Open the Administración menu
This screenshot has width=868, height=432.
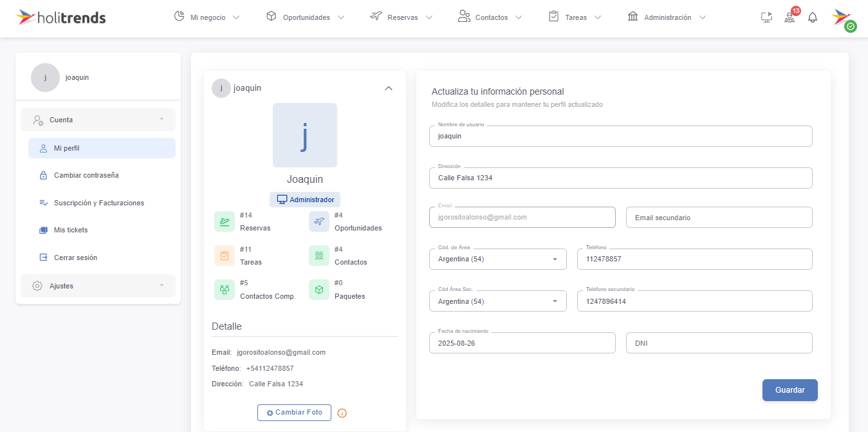point(667,17)
